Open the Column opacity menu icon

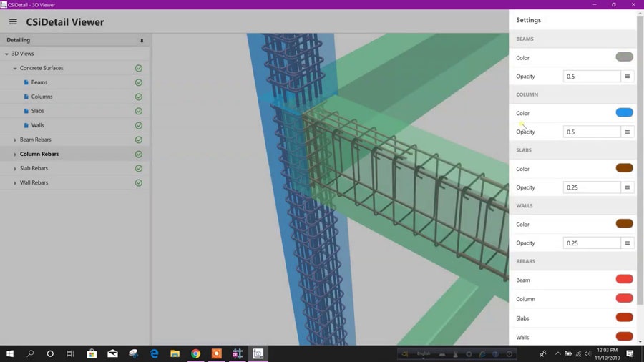click(628, 132)
